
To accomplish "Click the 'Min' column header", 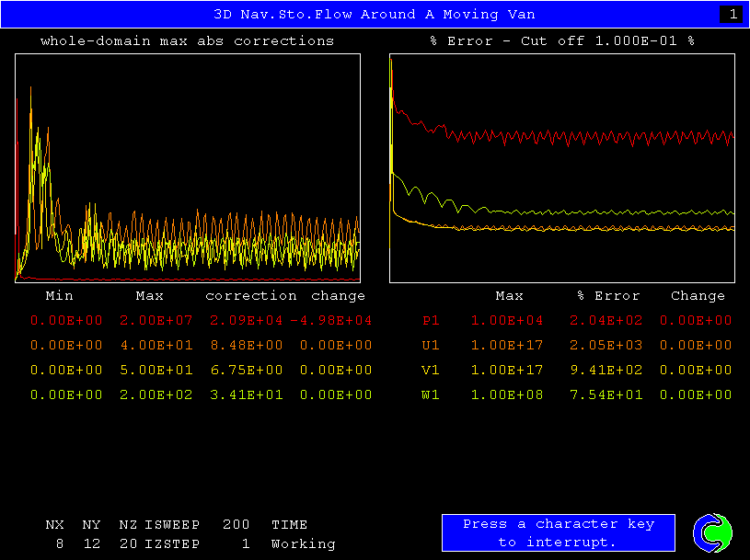I will point(59,296).
